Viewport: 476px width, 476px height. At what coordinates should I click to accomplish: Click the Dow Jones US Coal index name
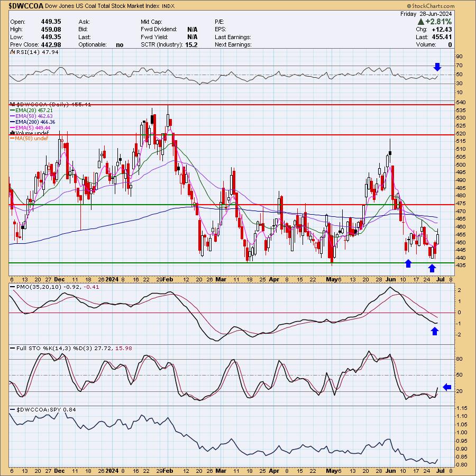click(102, 6)
